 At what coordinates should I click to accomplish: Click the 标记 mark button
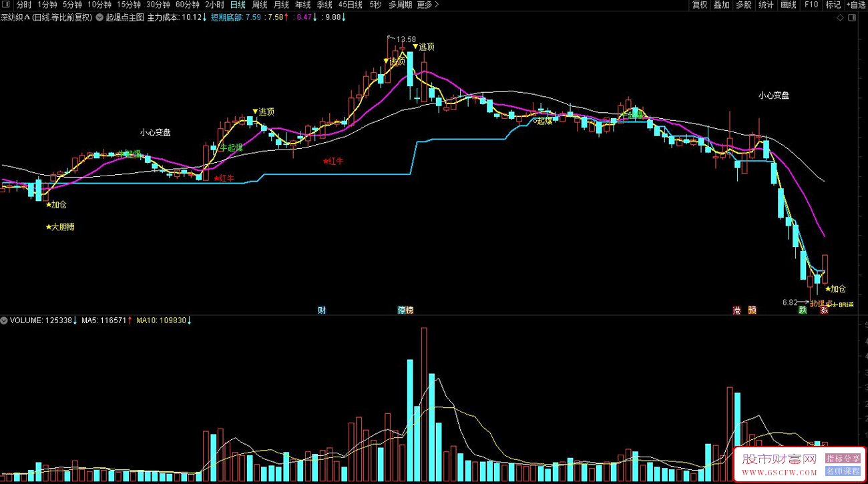[x=833, y=5]
